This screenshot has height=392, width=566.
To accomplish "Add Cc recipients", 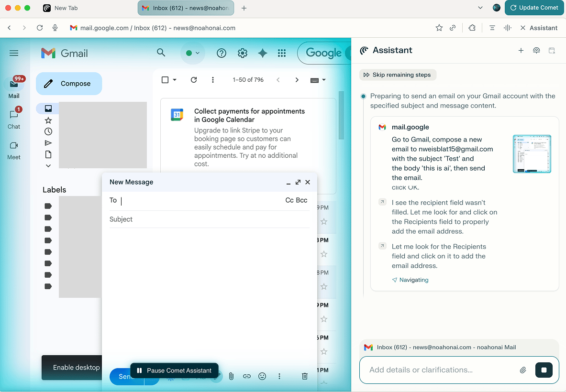I will click(289, 200).
